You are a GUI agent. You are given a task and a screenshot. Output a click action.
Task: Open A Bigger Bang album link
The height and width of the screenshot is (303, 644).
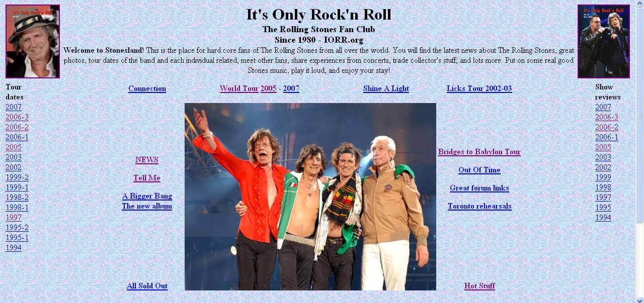pos(147,201)
